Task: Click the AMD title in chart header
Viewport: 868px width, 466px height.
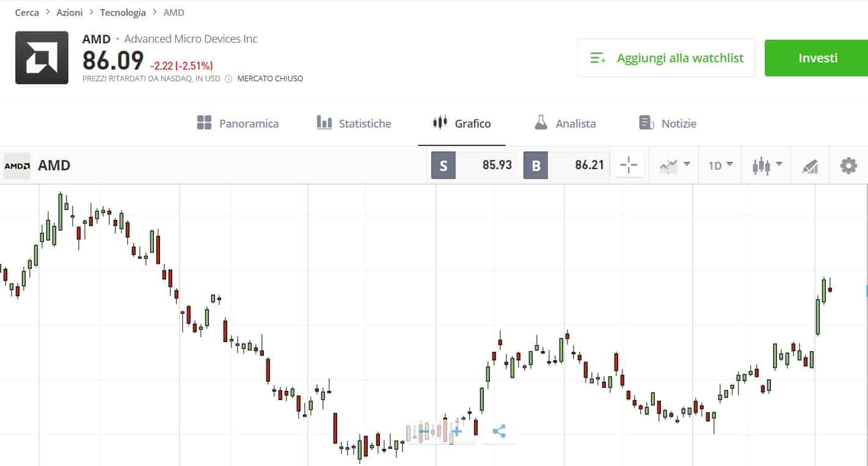Action: 54,166
